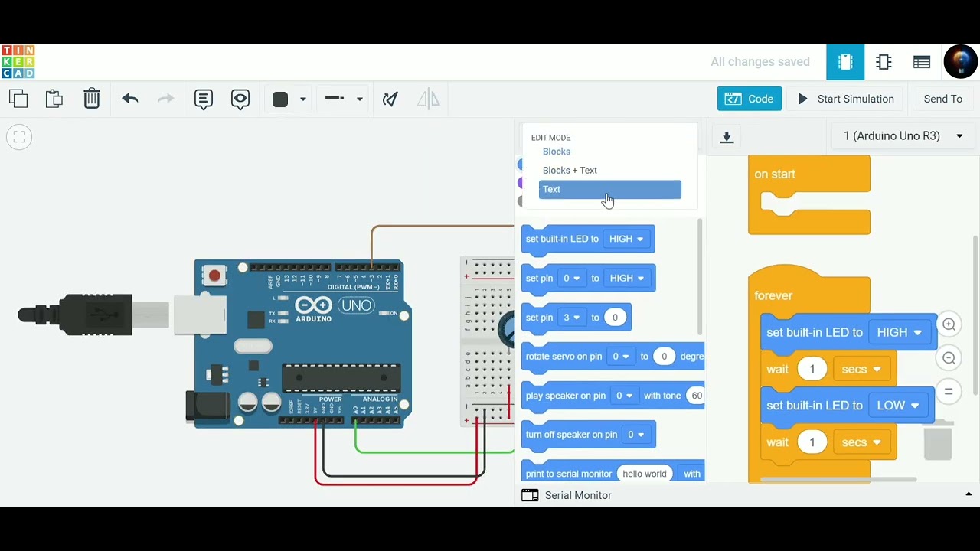Open the Serial Monitor panel
This screenshot has width=980, height=551.
pyautogui.click(x=578, y=495)
